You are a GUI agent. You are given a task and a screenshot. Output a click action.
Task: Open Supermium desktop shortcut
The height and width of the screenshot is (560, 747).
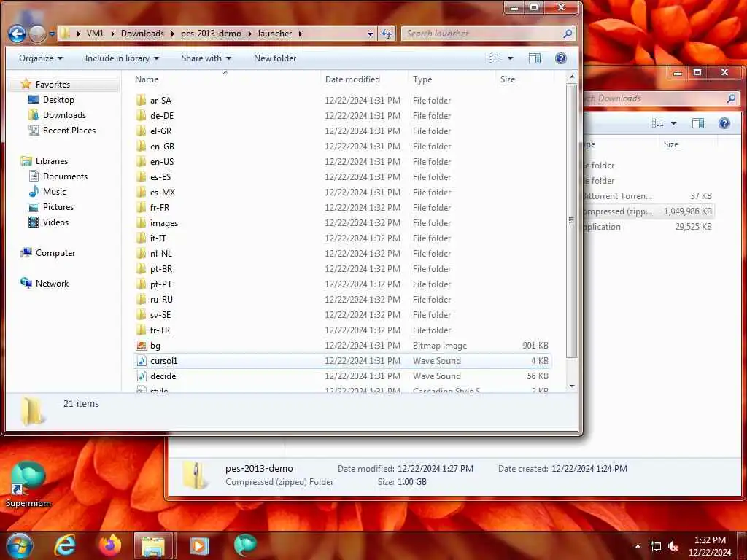tap(28, 484)
